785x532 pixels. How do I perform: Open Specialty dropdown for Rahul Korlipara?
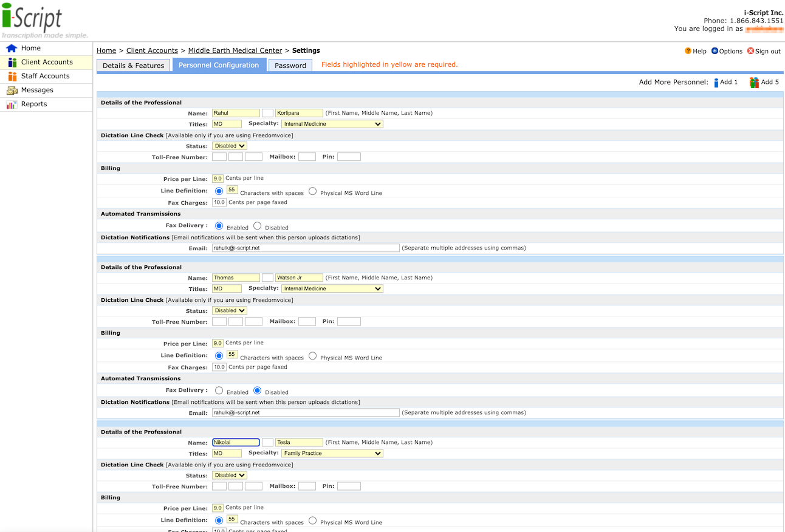click(332, 124)
